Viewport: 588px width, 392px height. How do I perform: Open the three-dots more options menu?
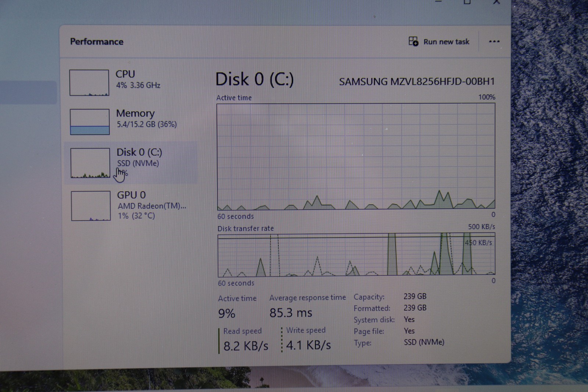[x=494, y=41]
